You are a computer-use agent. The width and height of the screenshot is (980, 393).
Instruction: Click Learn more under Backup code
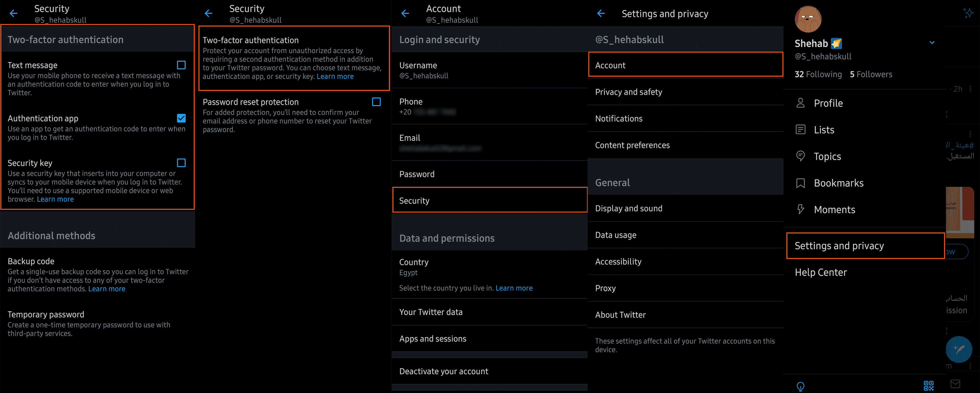click(106, 289)
